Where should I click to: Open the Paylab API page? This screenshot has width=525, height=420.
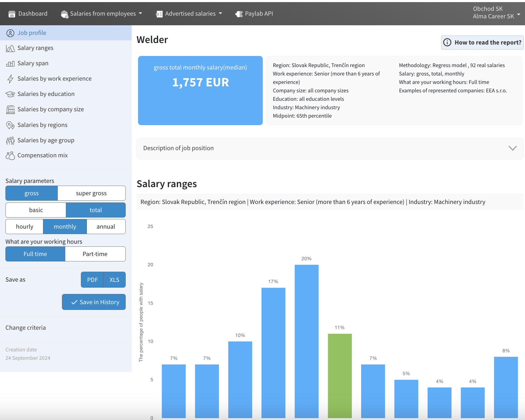pos(254,14)
